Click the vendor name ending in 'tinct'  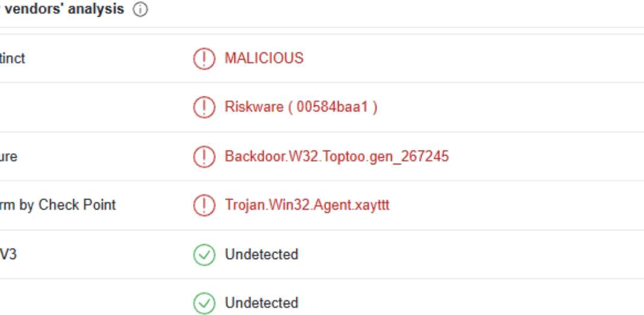click(13, 58)
